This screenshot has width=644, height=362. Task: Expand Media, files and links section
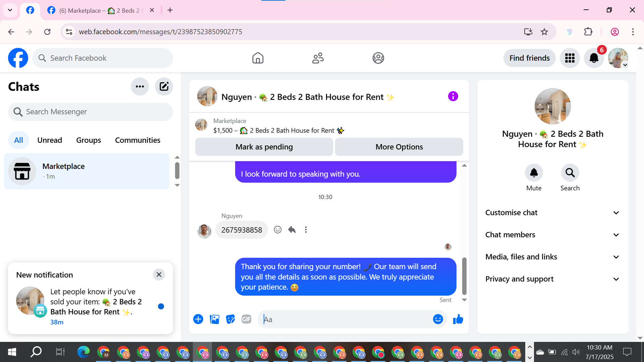coord(552,257)
